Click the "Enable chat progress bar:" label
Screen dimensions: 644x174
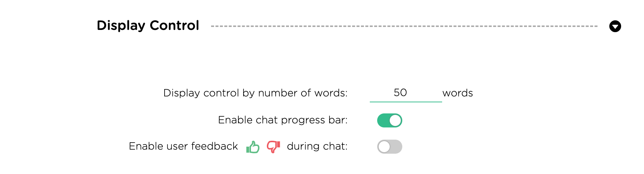click(283, 120)
